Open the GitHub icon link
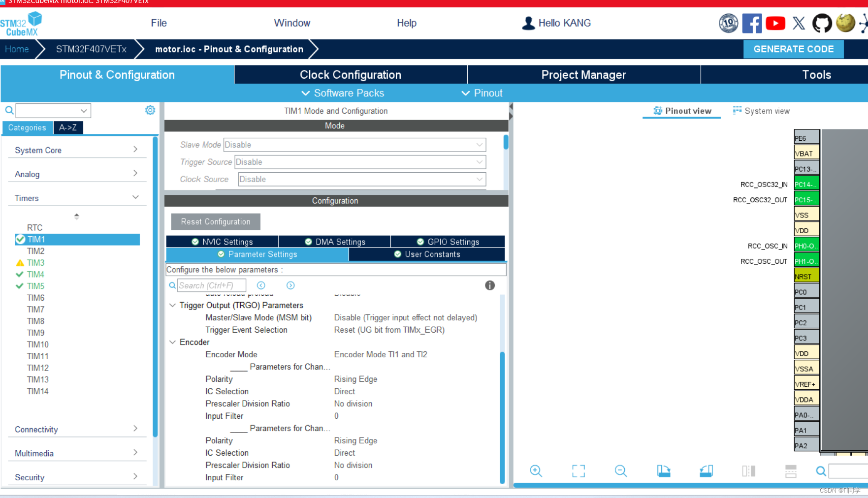Screen dimensions: 868x498 [x=822, y=23]
